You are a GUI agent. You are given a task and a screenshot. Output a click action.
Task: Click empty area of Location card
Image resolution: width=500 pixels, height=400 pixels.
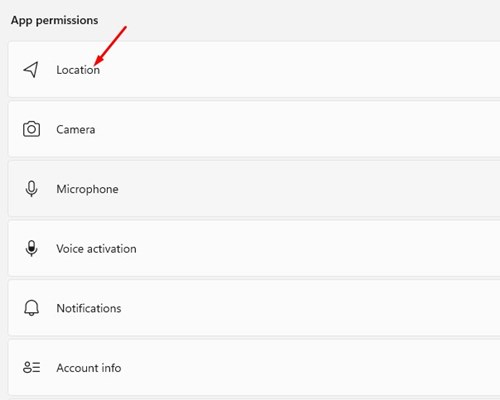pyautogui.click(x=300, y=70)
